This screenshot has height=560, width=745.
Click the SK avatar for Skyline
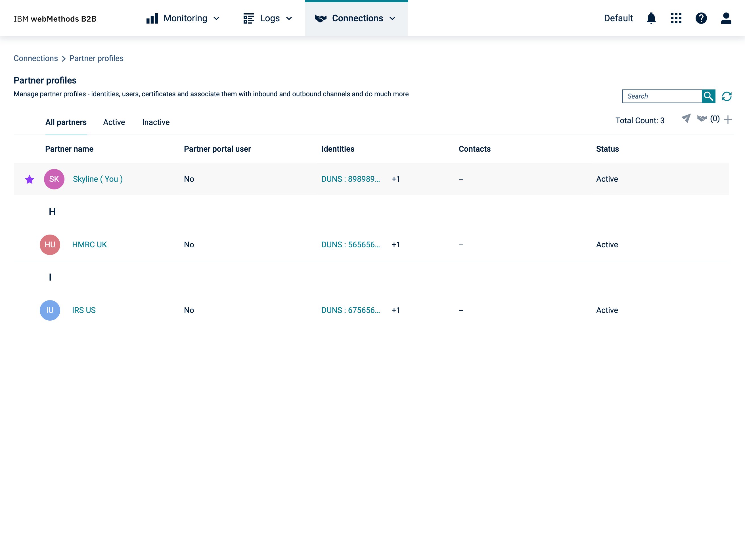(54, 179)
